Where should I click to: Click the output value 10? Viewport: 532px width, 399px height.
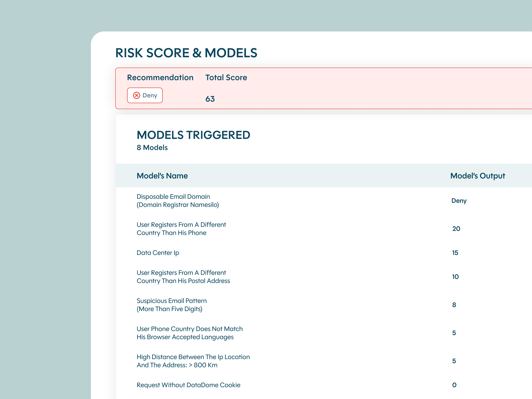[455, 277]
